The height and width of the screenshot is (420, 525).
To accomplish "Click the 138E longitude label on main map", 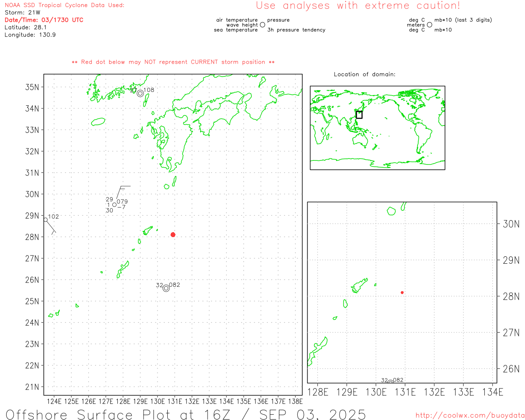I will tap(295, 402).
